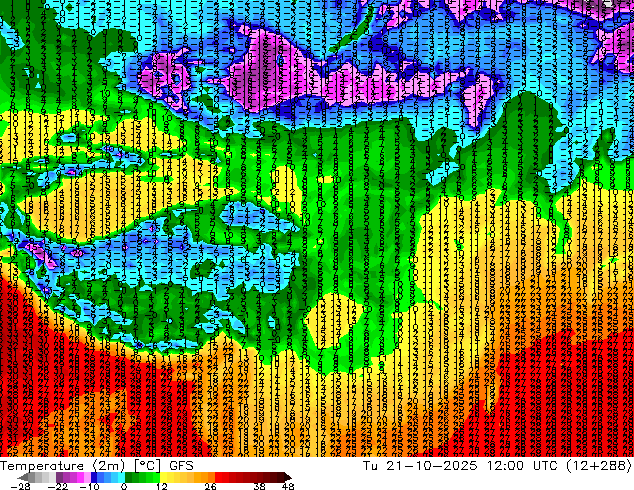Screen dimensions: 634x490
Task: Click the bright yellow swatch above 12
Action: (x=163, y=477)
